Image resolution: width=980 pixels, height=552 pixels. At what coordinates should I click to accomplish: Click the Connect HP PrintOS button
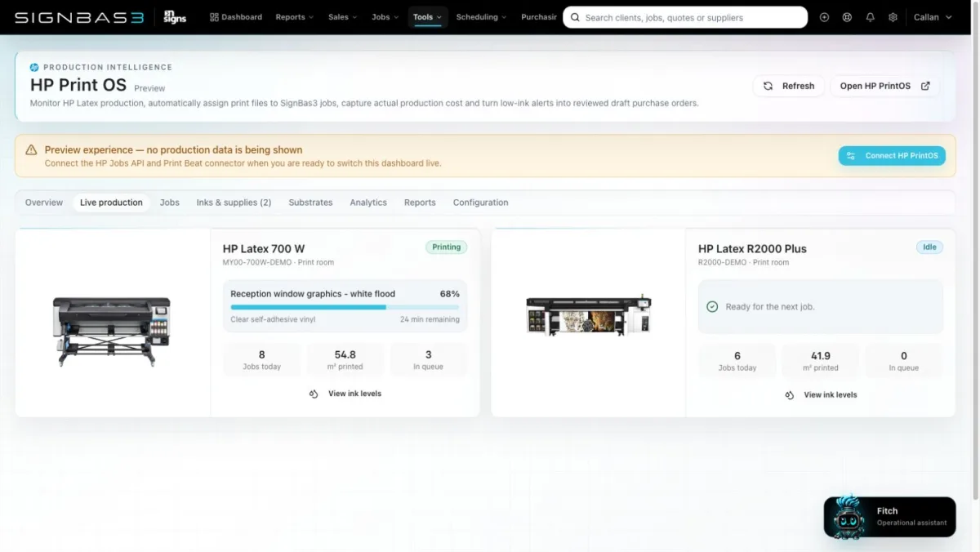[x=892, y=156]
